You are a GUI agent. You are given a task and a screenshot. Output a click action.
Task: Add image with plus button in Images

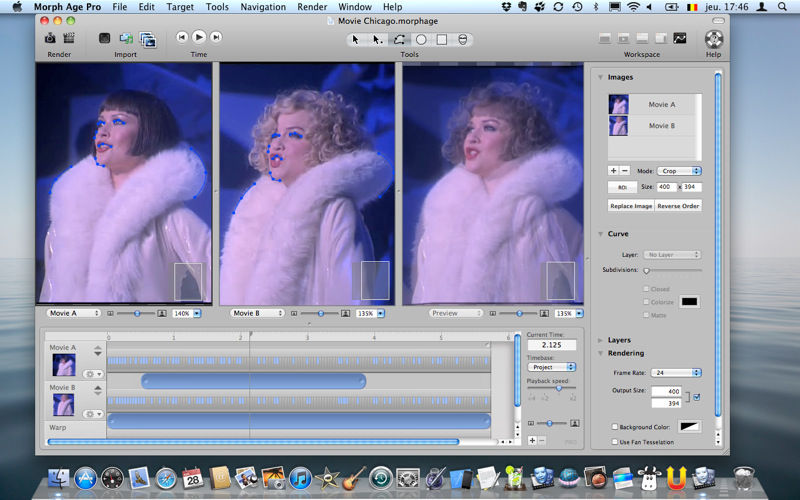613,171
